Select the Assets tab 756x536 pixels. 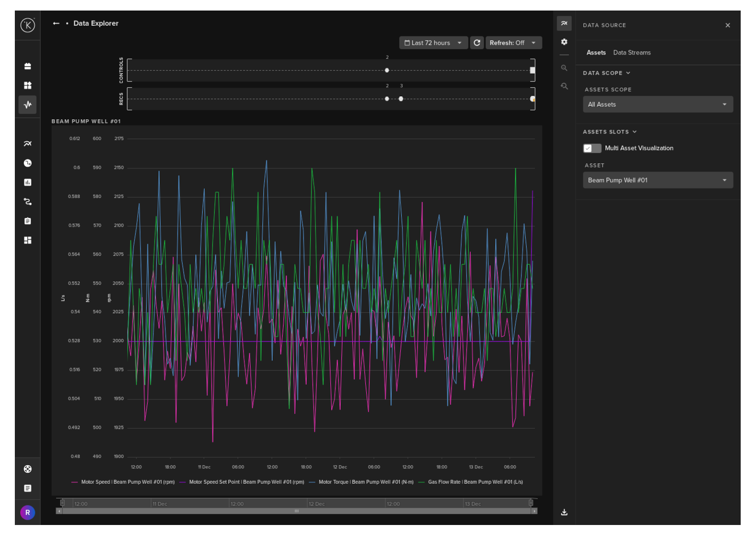click(596, 53)
